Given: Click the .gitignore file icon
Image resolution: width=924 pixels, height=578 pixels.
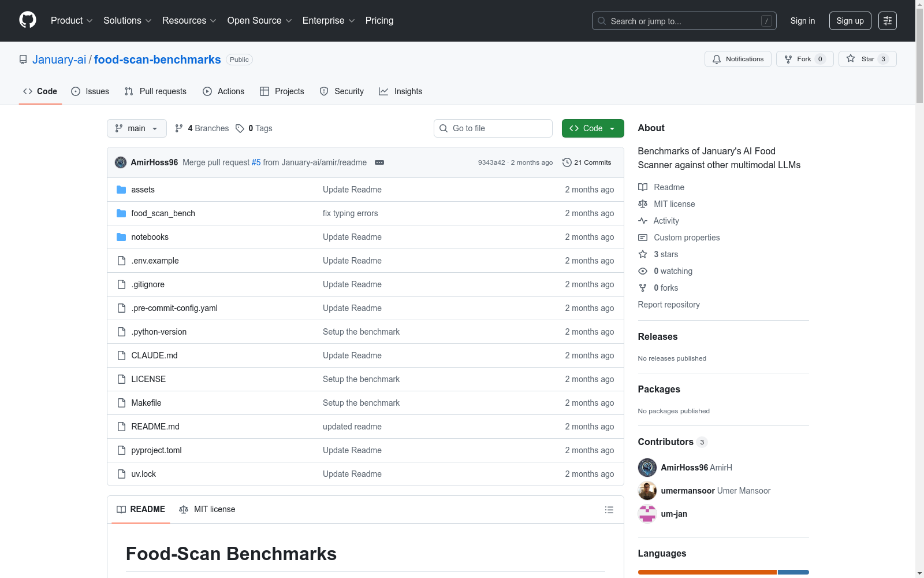Looking at the screenshot, I should pos(121,284).
